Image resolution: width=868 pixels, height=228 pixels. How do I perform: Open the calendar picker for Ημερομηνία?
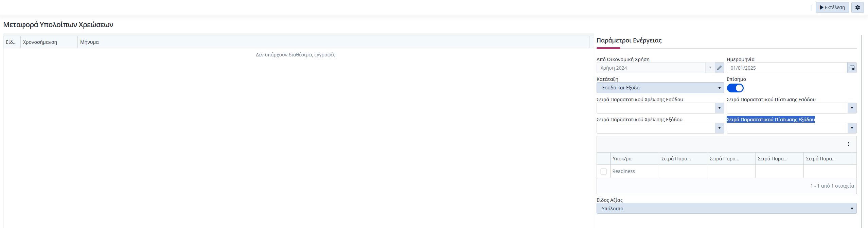[852, 68]
